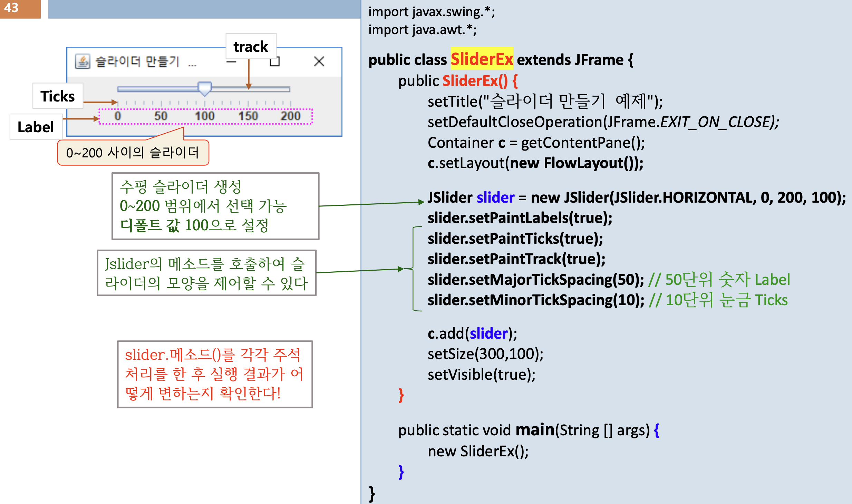Close the 슬라이더 만들기 window
This screenshot has height=504, width=852.
pos(319,61)
